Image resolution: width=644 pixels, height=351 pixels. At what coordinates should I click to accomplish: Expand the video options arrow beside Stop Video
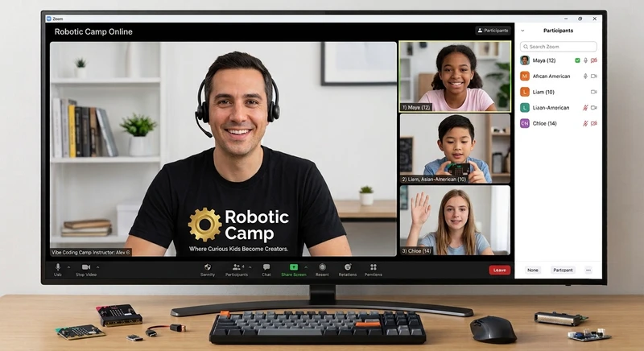pyautogui.click(x=97, y=267)
